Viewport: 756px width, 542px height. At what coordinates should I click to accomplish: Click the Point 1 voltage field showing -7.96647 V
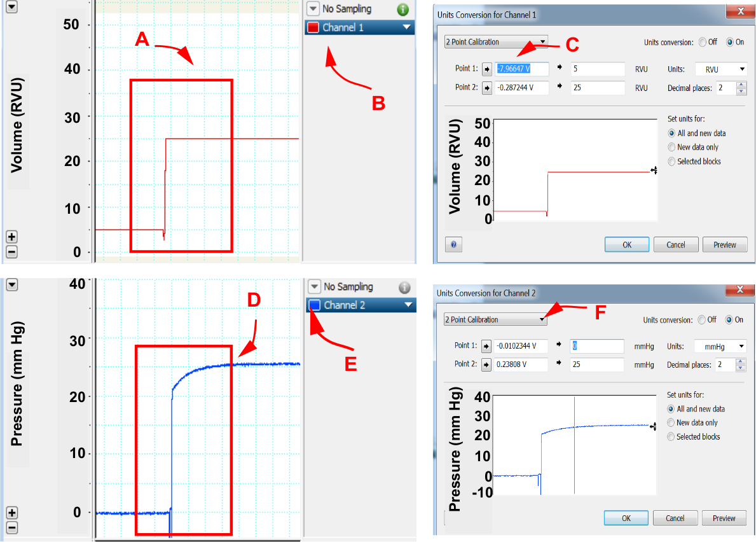(521, 69)
